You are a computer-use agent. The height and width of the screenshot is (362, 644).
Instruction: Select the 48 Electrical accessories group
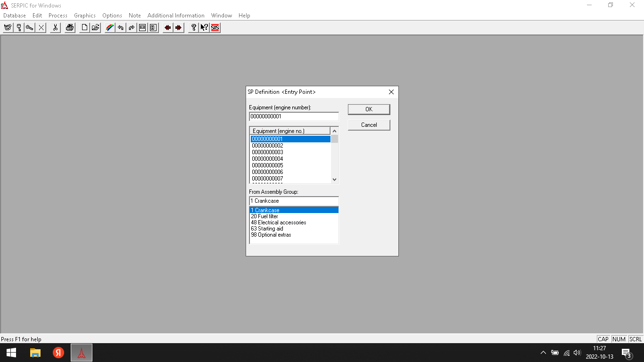pos(278,222)
